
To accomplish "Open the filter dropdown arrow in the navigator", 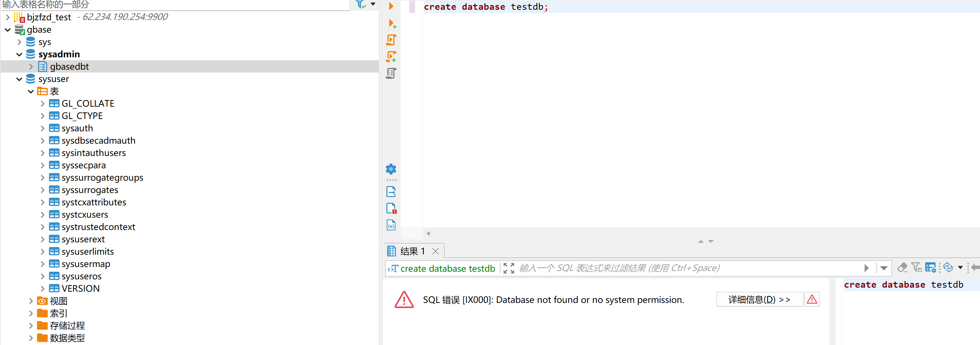I will point(373,4).
